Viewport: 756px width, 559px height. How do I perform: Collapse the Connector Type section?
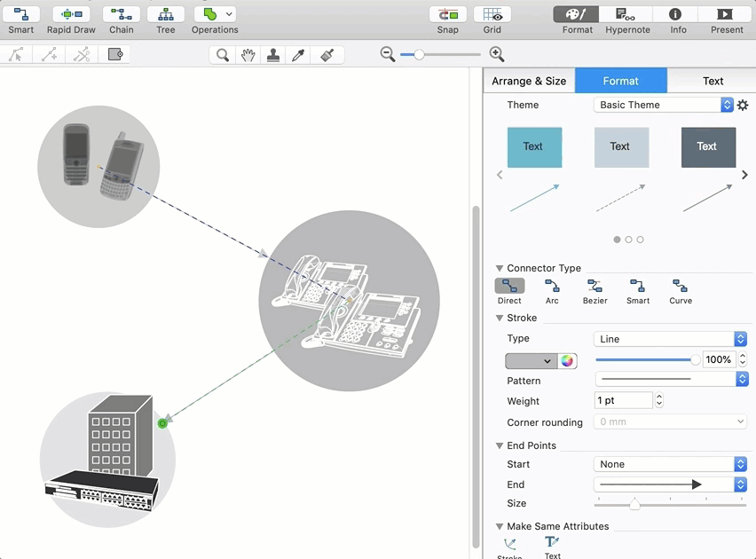[x=500, y=268]
